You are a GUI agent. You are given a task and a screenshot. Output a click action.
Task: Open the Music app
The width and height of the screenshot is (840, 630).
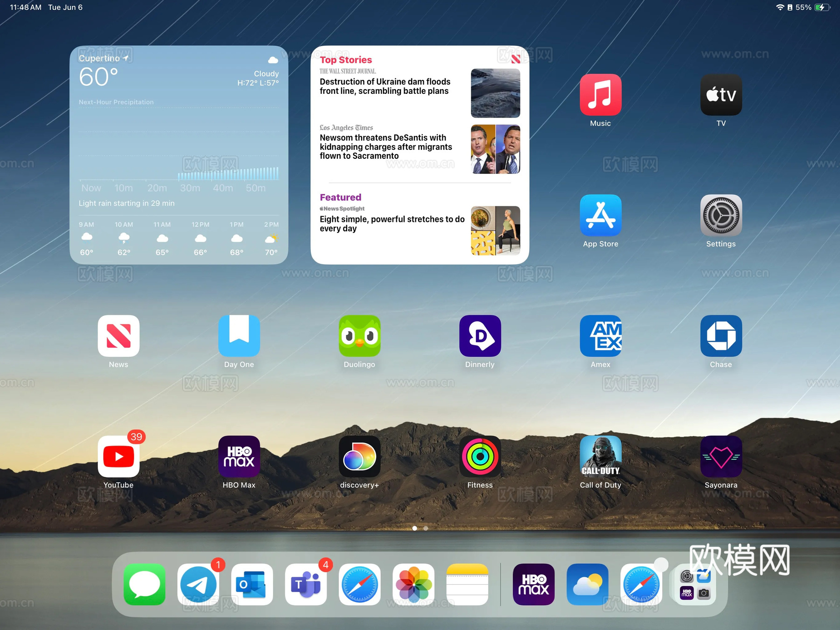pos(600,94)
